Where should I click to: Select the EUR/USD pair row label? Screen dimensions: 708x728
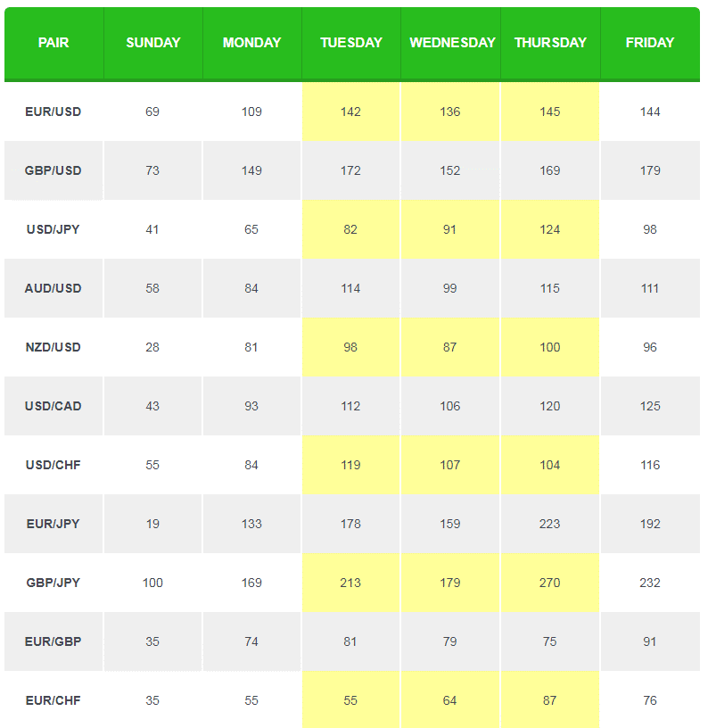pyautogui.click(x=54, y=112)
